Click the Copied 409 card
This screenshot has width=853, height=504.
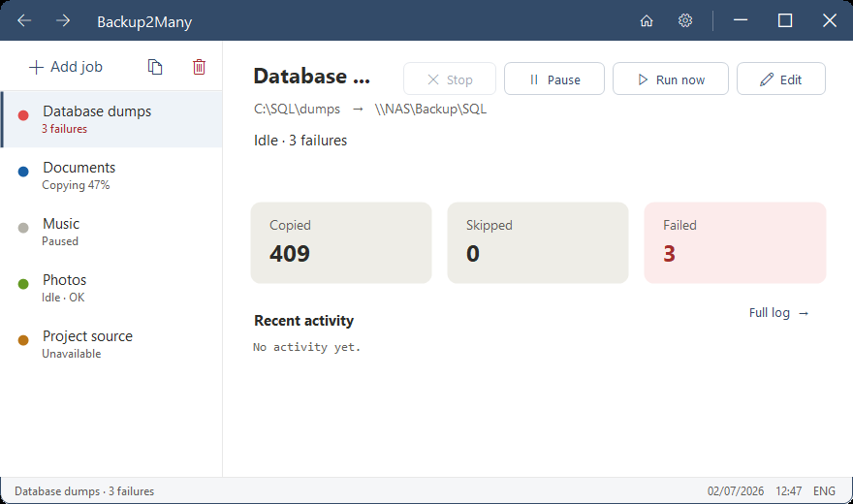pos(341,242)
